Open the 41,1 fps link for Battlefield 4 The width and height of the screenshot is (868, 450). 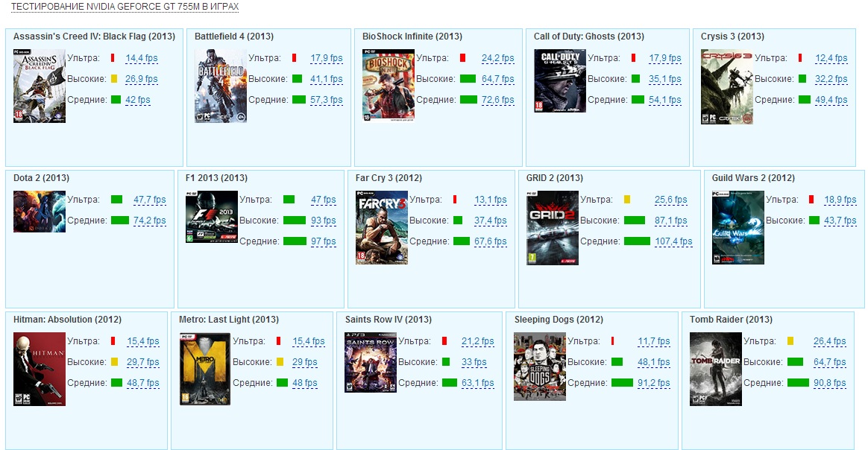tap(327, 79)
